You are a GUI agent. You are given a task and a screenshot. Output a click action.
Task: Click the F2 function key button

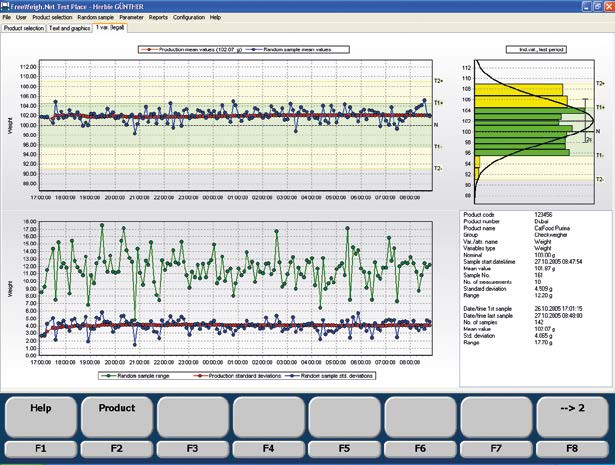point(117,449)
